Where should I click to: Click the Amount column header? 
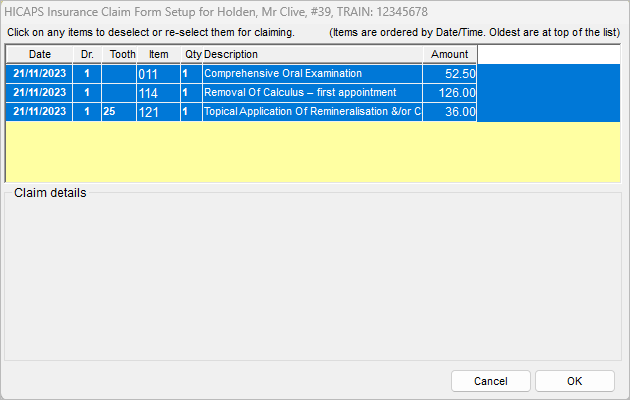point(450,54)
